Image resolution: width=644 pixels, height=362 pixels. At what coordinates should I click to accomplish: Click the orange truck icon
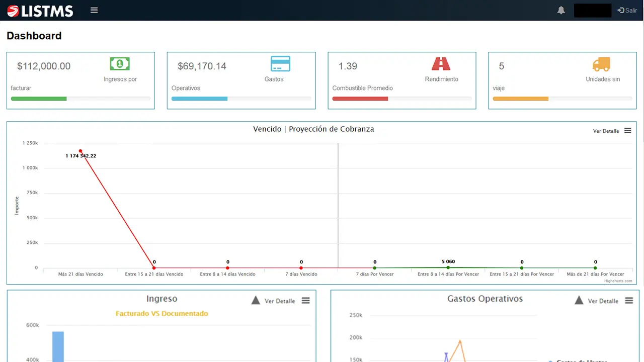tap(601, 64)
